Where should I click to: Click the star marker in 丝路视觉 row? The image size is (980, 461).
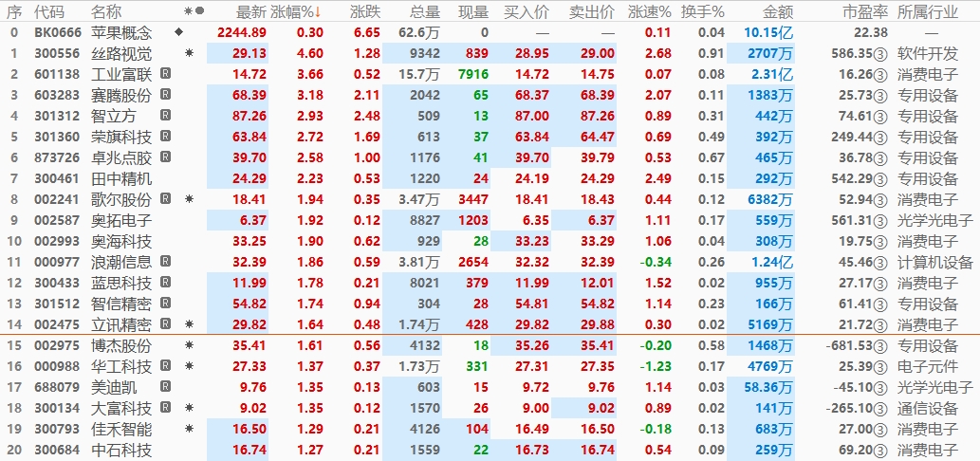tap(190, 53)
